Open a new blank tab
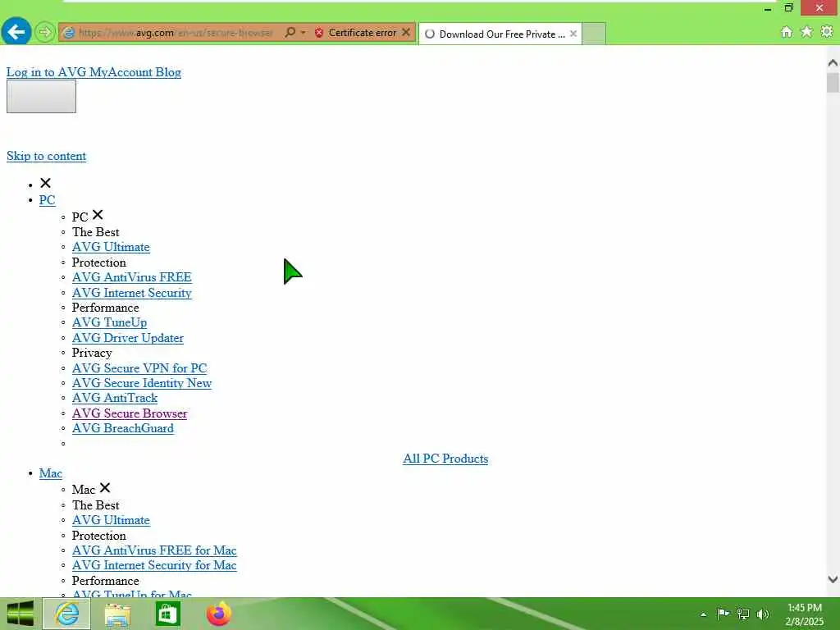840x630 pixels. (x=594, y=34)
